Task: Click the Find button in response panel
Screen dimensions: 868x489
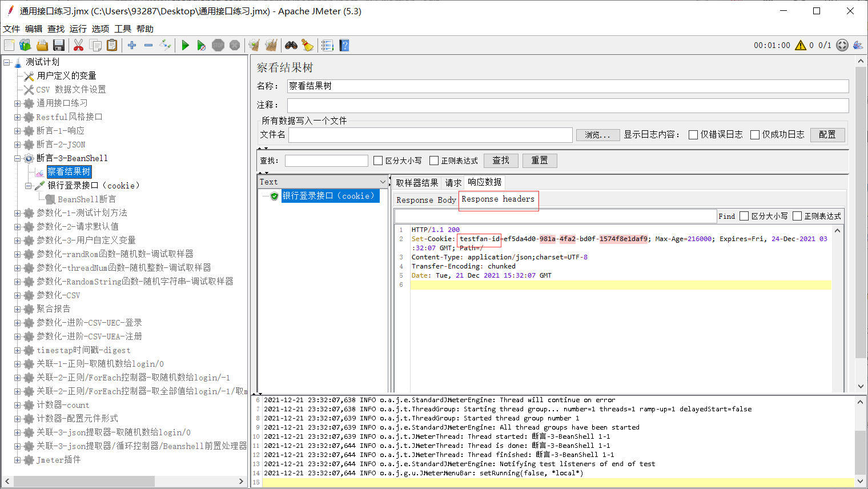Action: point(726,216)
